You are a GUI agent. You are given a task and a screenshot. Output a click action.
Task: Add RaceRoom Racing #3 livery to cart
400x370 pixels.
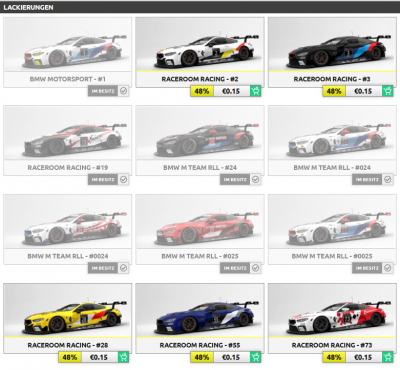[387, 91]
